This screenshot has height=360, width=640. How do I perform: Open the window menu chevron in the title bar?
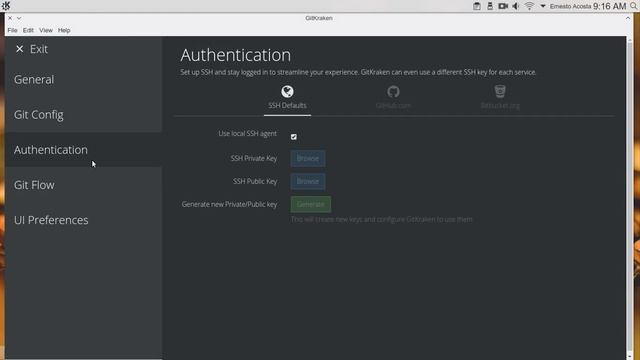(19, 18)
